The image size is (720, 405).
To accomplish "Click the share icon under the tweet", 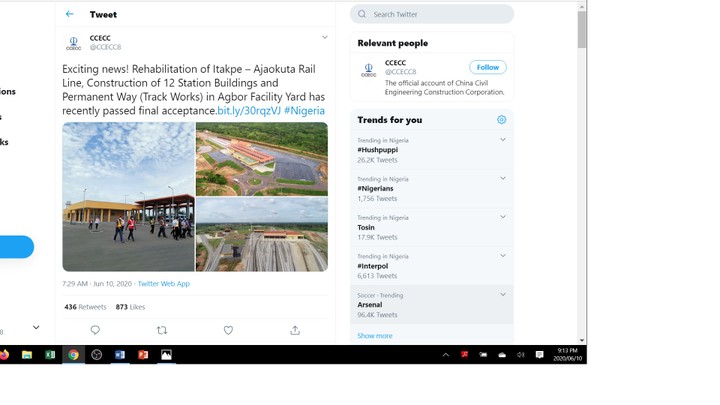I will click(295, 330).
